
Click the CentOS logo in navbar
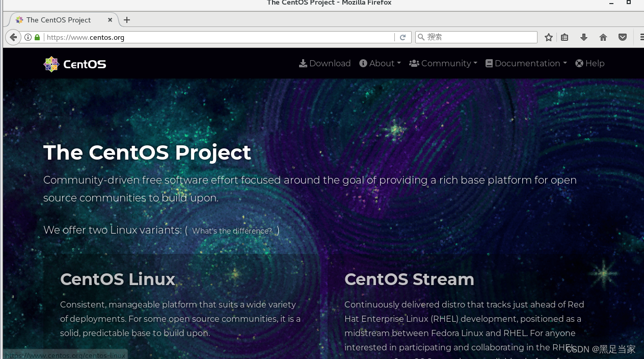tap(75, 64)
